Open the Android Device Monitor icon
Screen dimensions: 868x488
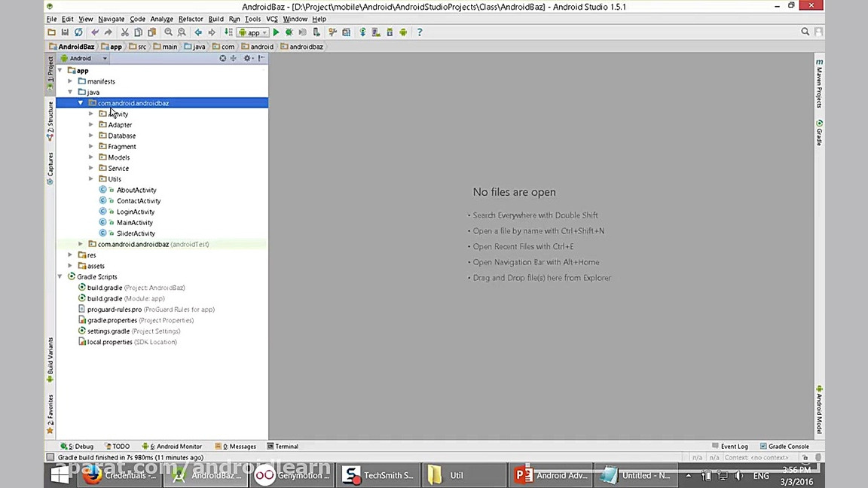403,32
